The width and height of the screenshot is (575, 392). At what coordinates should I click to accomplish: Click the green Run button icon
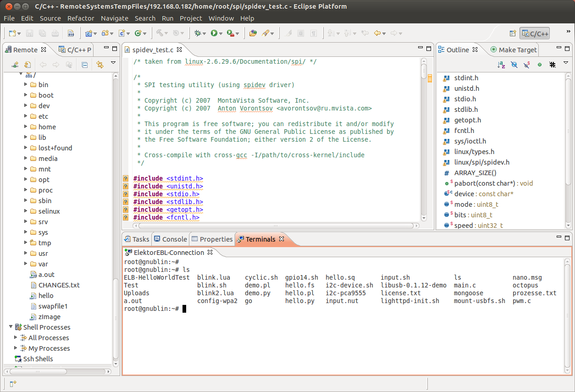pyautogui.click(x=214, y=33)
